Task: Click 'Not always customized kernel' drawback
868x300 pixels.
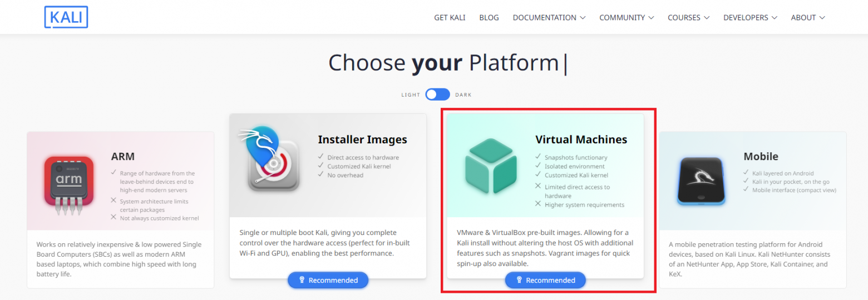Action: (160, 218)
